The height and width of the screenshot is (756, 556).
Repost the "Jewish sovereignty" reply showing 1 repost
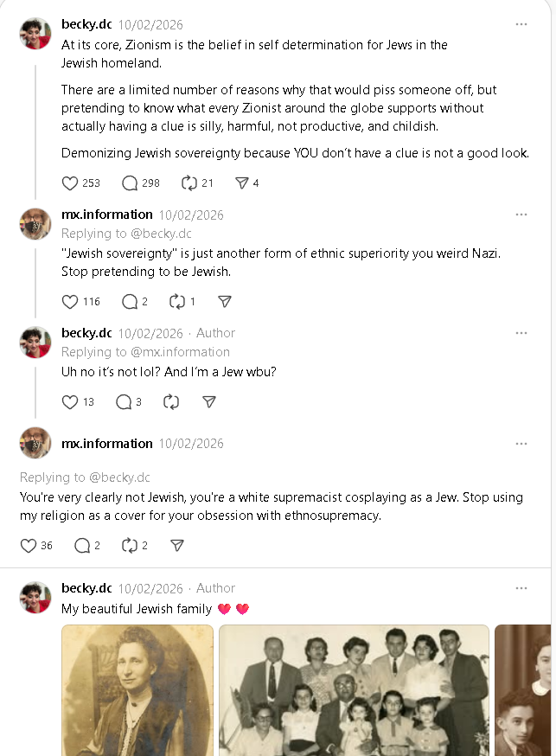pos(176,302)
